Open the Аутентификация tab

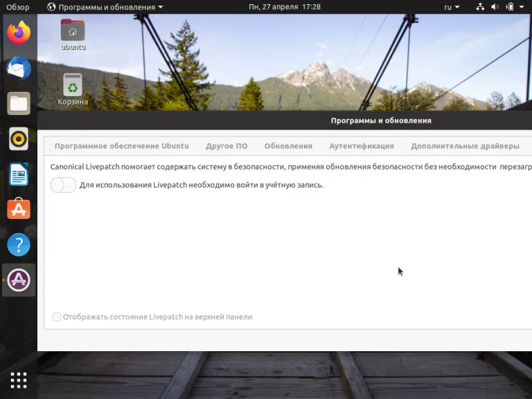(362, 146)
